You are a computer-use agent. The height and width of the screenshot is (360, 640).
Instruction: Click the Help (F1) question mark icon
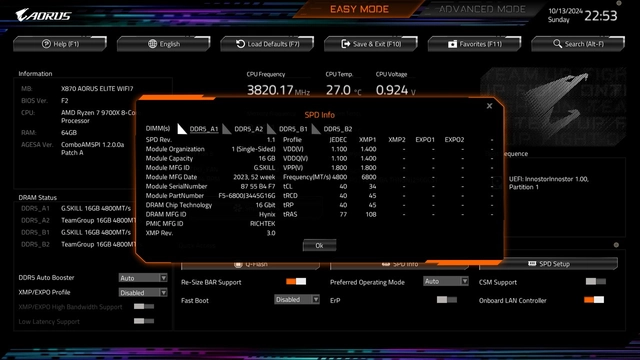(x=46, y=44)
